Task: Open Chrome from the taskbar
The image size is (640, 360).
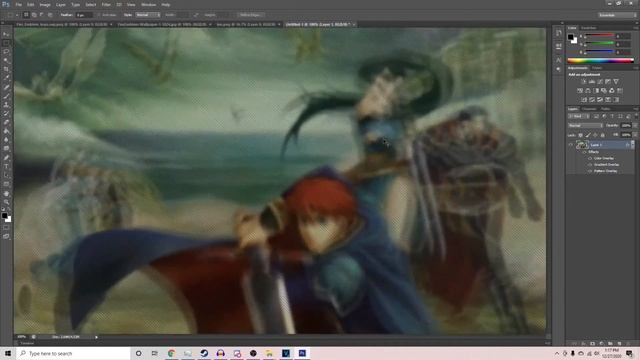Action: [x=171, y=353]
